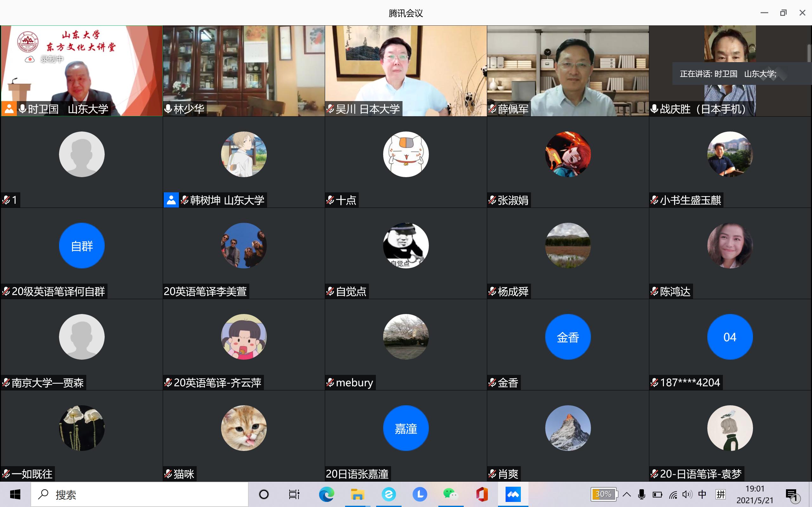The height and width of the screenshot is (507, 812).
Task: Click the 正在讲话 speaker notification banner
Action: pyautogui.click(x=728, y=74)
